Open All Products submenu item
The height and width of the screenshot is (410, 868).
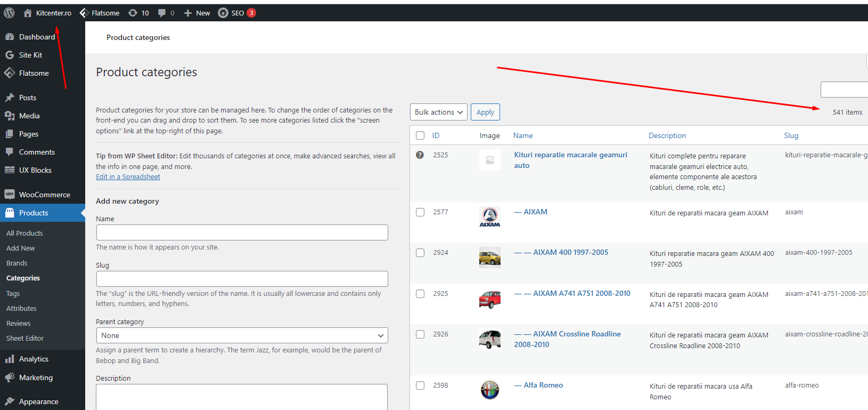[24, 233]
